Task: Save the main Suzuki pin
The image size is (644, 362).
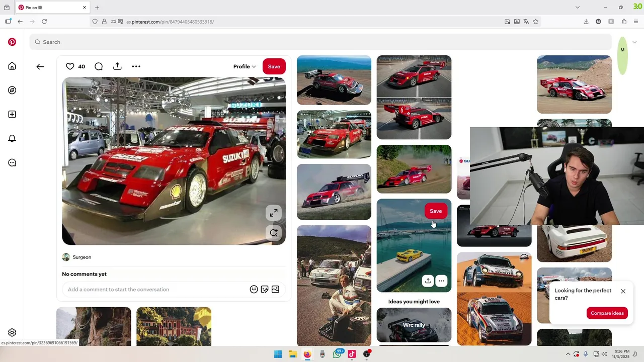Action: pos(274,66)
